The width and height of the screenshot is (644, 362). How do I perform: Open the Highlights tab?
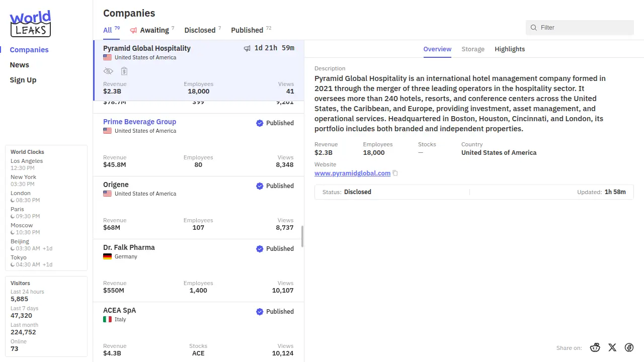tap(510, 49)
